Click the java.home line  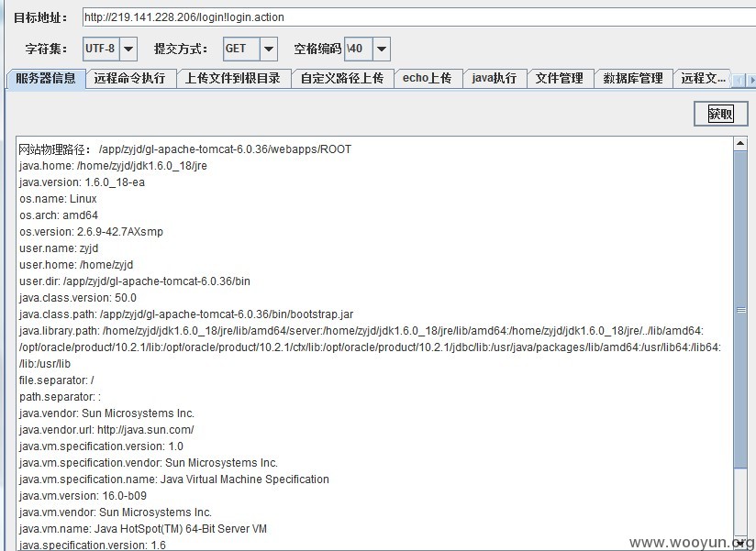pos(113,166)
